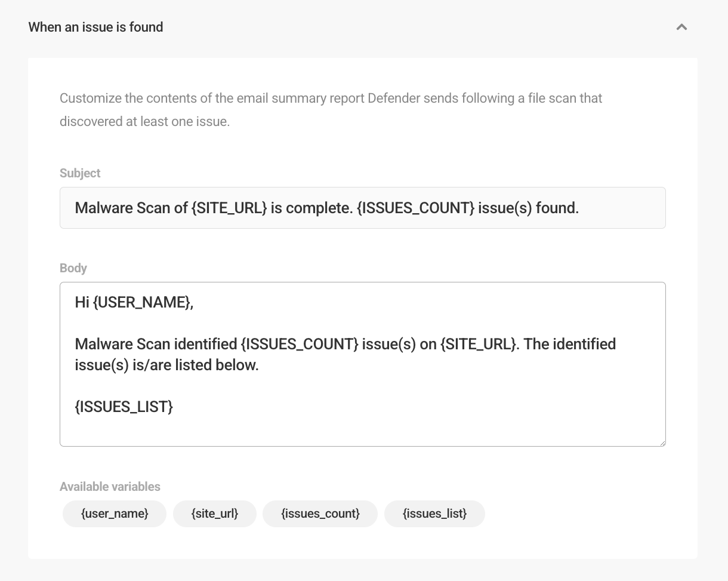Insert the {site_url} variable chip
Viewport: 728px width, 581px height.
click(214, 514)
